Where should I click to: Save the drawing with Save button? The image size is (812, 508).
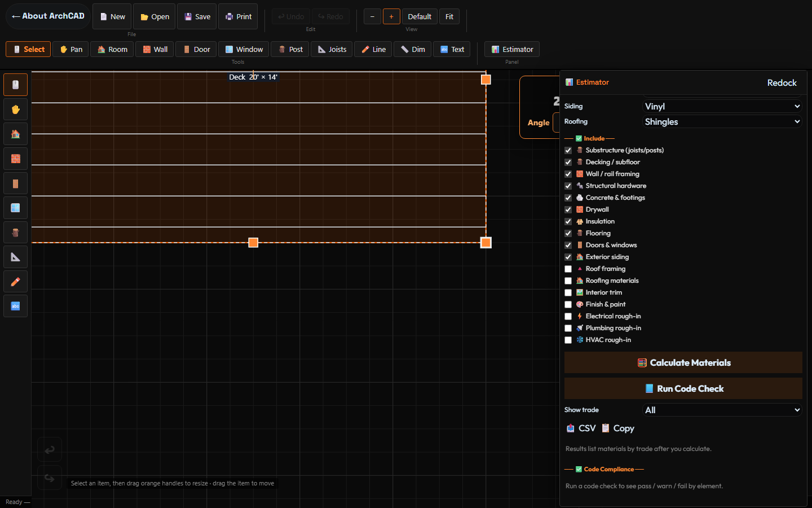(x=197, y=16)
